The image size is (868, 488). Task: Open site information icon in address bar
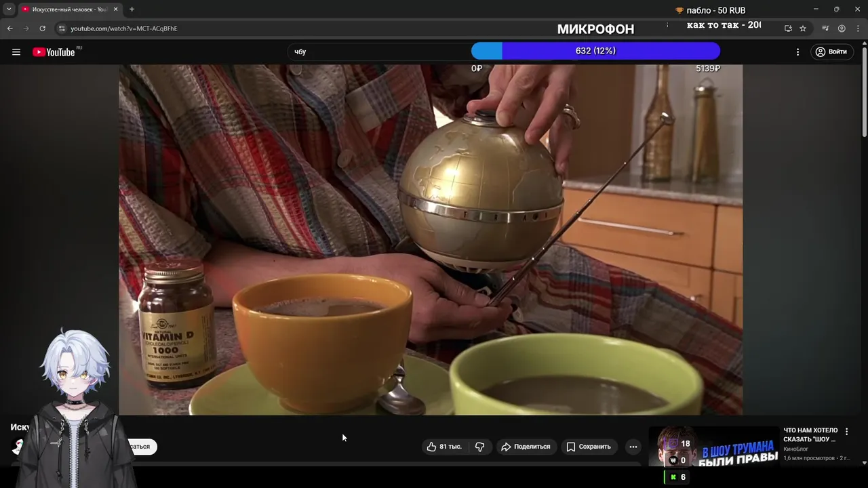click(x=62, y=28)
